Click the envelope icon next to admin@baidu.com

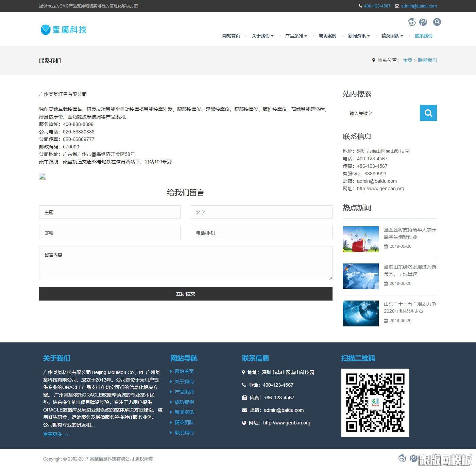pyautogui.click(x=243, y=410)
